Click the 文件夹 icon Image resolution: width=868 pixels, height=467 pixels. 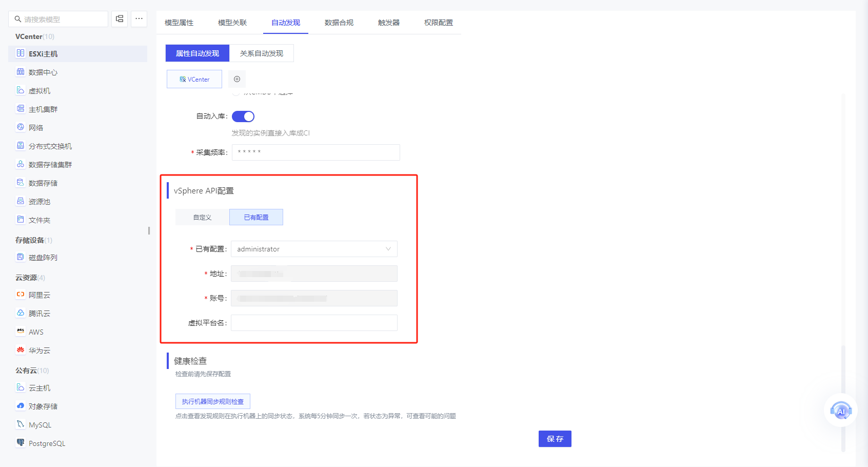[21, 220]
